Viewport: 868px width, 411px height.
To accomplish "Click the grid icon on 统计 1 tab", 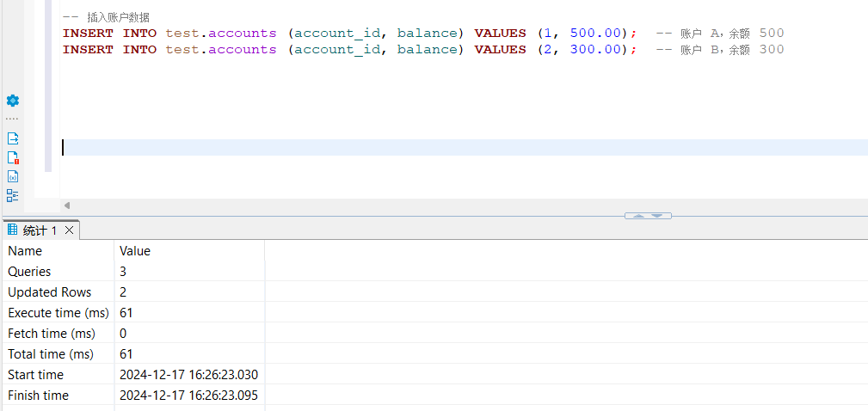I will [12, 230].
